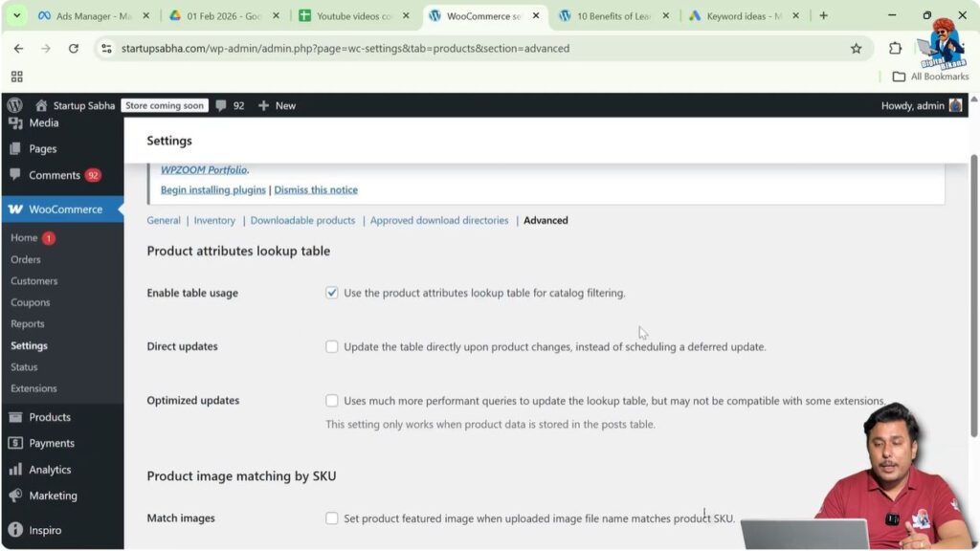The height and width of the screenshot is (551, 980).
Task: Click Begin installing plugins
Action: [212, 188]
